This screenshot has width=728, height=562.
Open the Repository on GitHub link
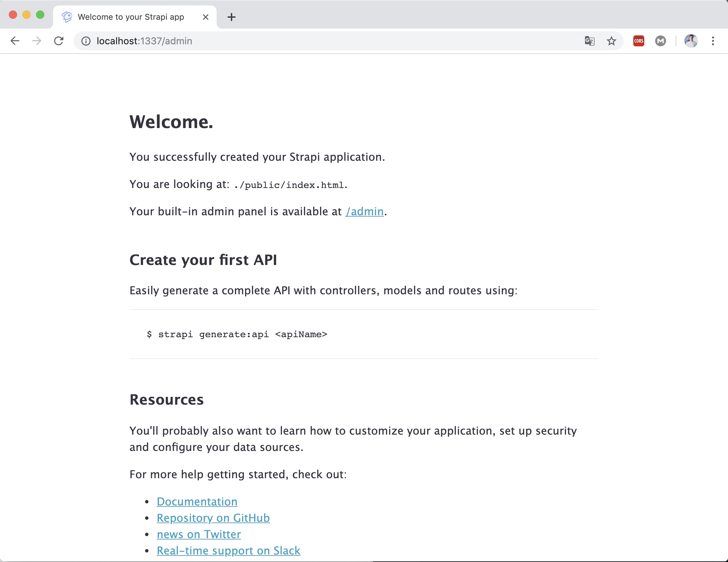(x=213, y=518)
